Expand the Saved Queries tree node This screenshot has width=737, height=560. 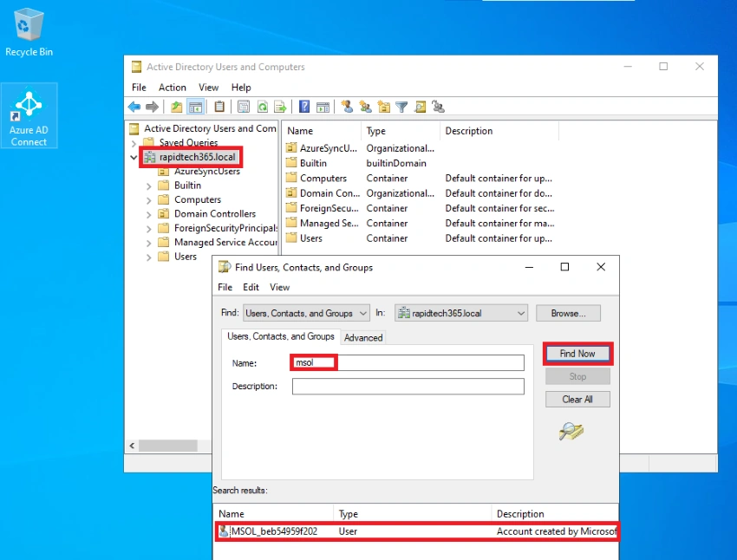pos(134,143)
